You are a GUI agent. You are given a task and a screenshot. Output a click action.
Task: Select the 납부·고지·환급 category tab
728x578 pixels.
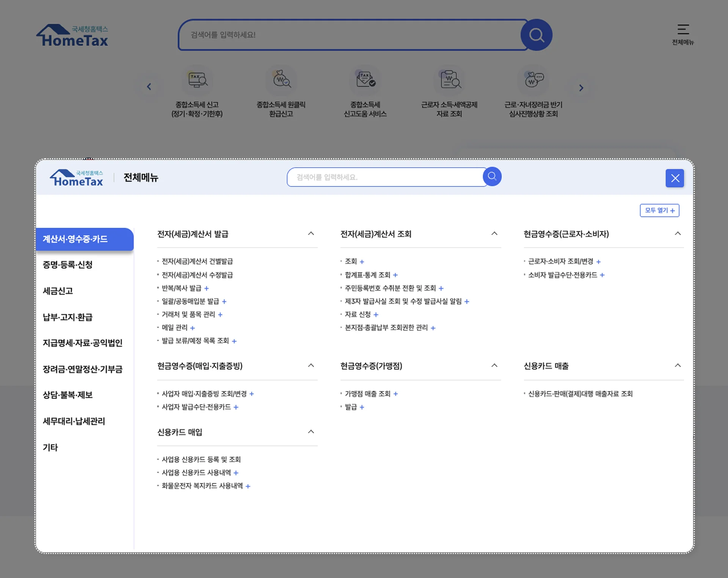point(67,317)
